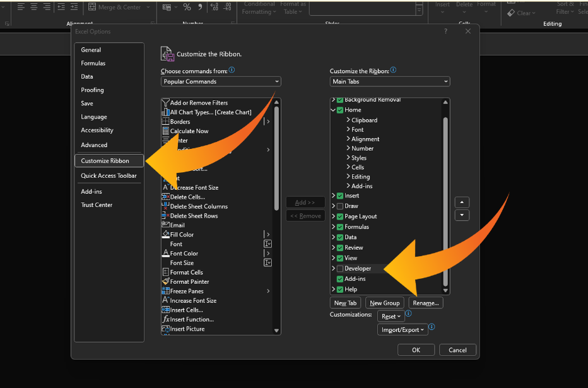Viewport: 588px width, 388px height.
Task: Expand the Insert tab tree node
Action: [334, 196]
